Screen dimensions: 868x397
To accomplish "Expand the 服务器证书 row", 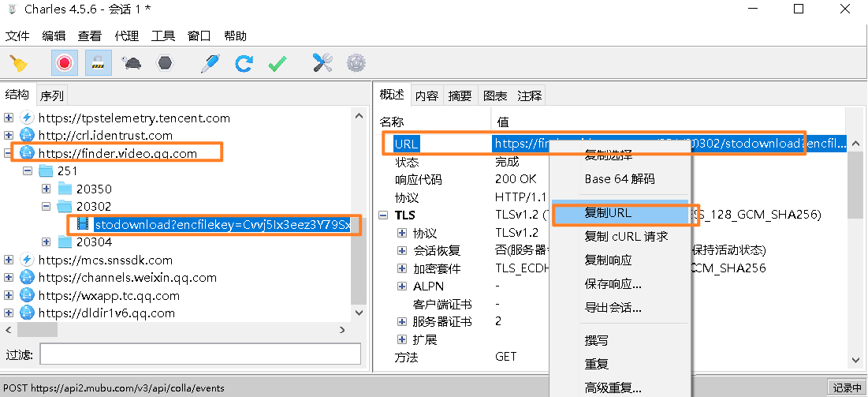I will tap(402, 321).
